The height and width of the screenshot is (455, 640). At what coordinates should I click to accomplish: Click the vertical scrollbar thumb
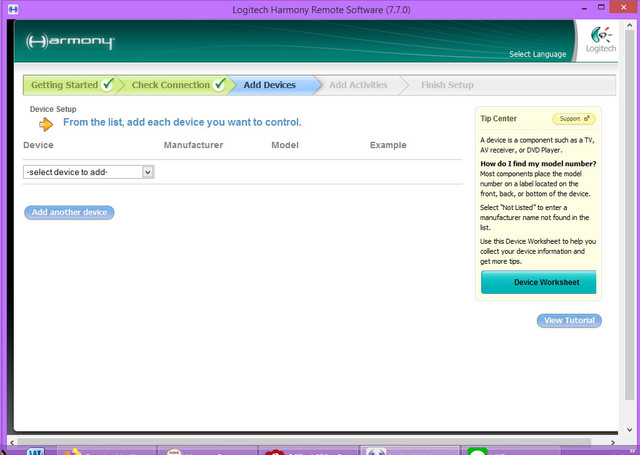[x=629, y=216]
